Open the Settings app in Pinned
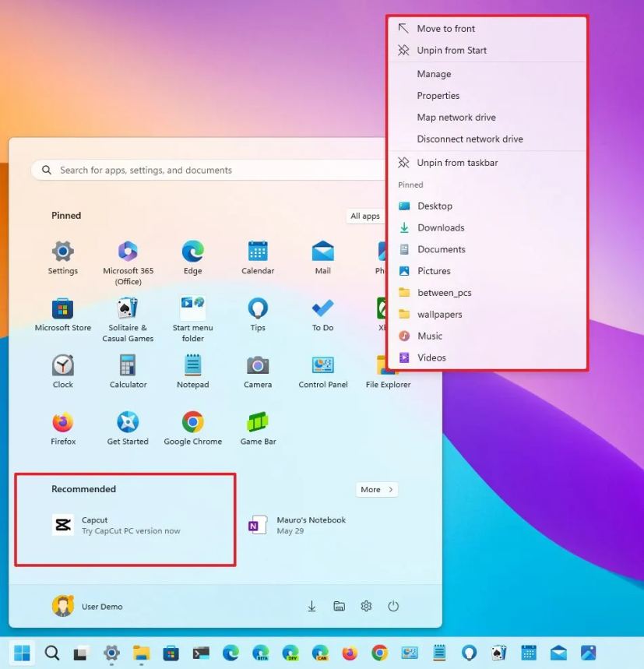 point(63,258)
